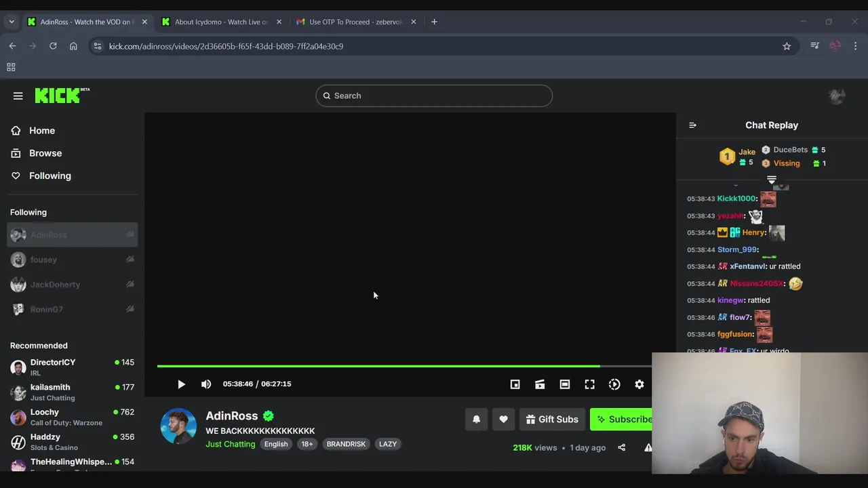Open the user profile avatar menu
Viewport: 868px width, 488px height.
point(837,96)
